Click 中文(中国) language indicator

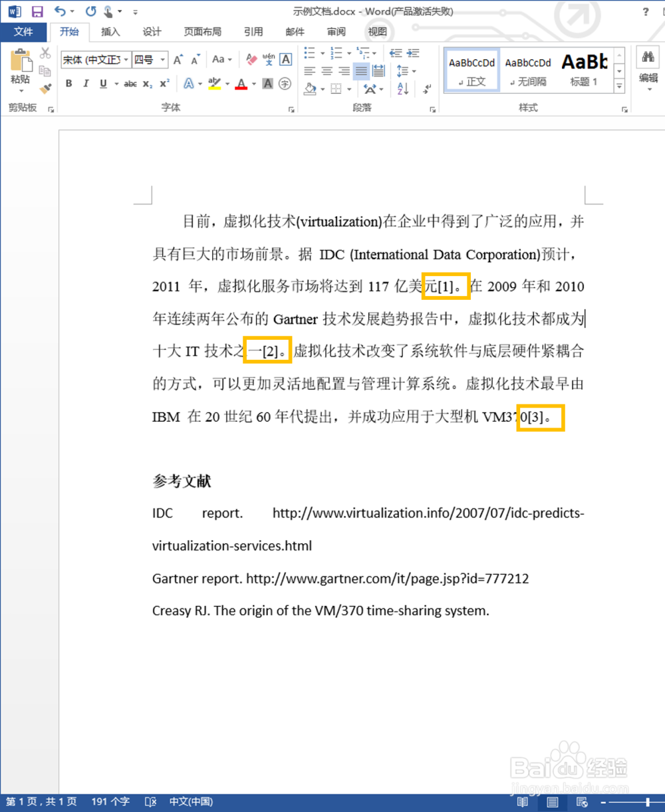191,801
